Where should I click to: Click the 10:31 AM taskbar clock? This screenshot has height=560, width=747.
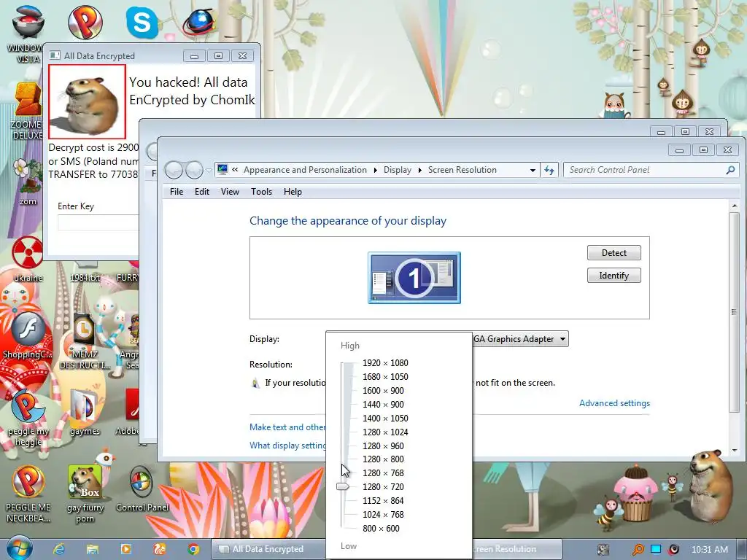pos(709,550)
